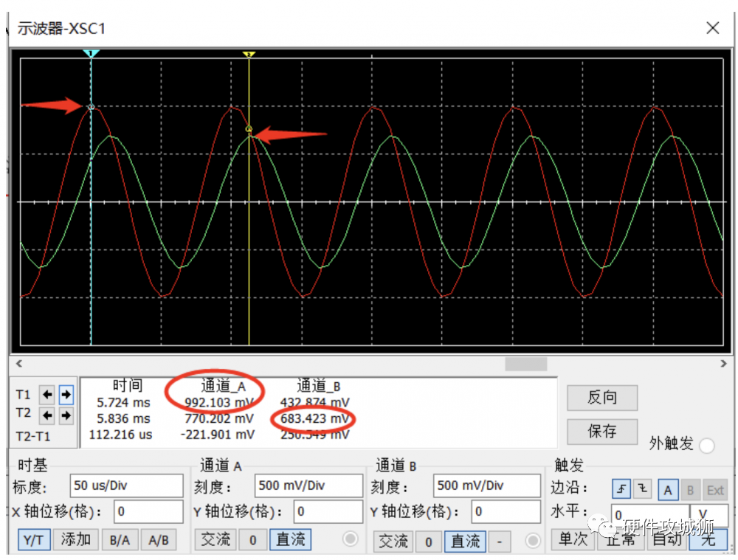Set channel B coupling to 直流

(x=465, y=542)
